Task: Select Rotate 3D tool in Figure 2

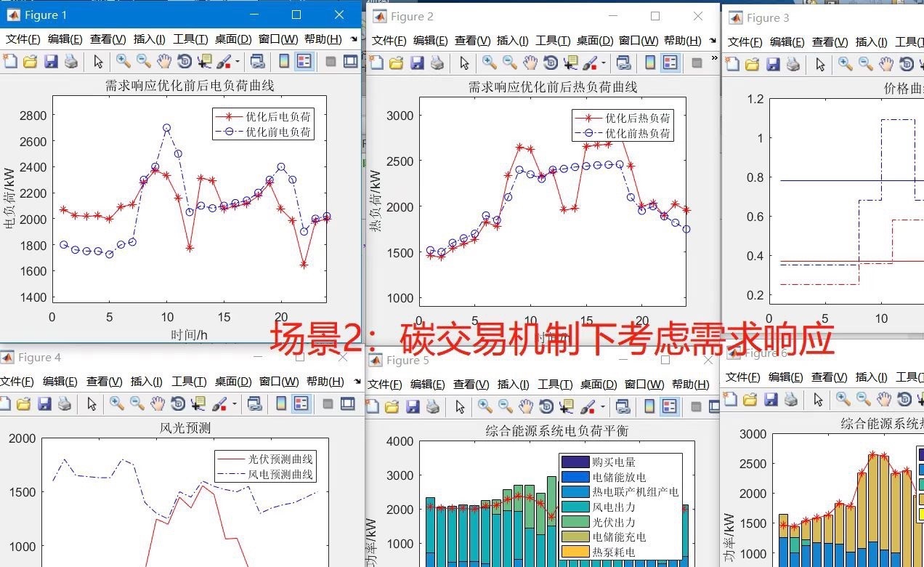Action: [x=551, y=63]
